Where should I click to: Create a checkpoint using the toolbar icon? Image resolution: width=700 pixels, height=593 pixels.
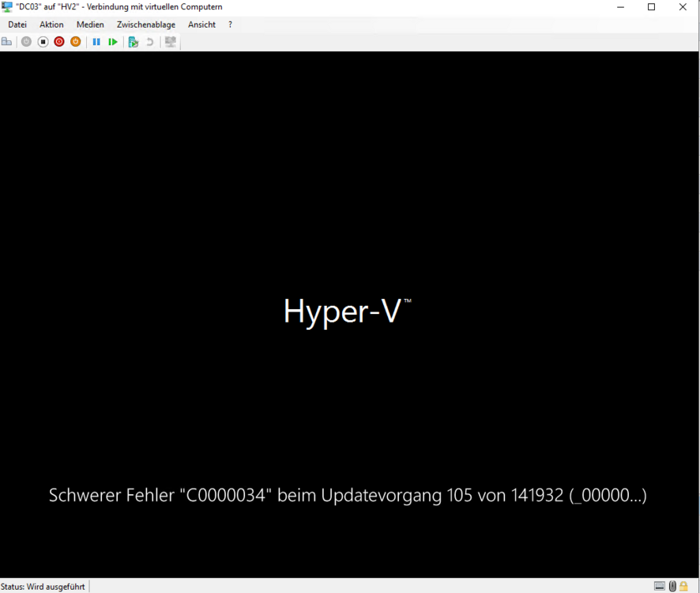click(x=133, y=42)
